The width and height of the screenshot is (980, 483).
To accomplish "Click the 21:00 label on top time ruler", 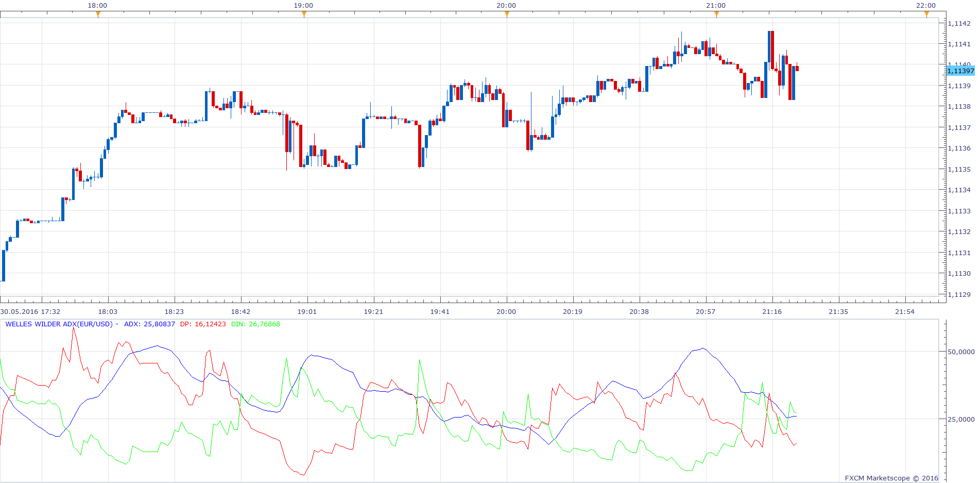I will pyautogui.click(x=716, y=5).
